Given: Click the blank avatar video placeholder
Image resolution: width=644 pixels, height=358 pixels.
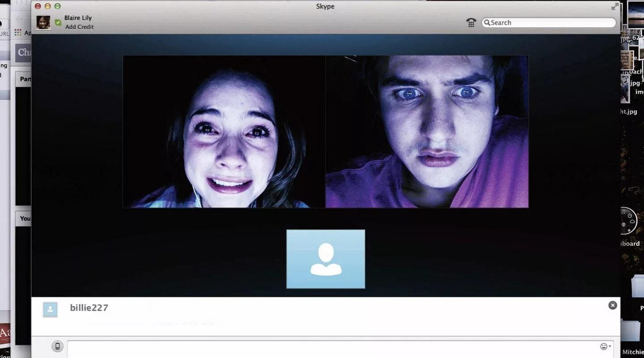Looking at the screenshot, I should [x=326, y=259].
